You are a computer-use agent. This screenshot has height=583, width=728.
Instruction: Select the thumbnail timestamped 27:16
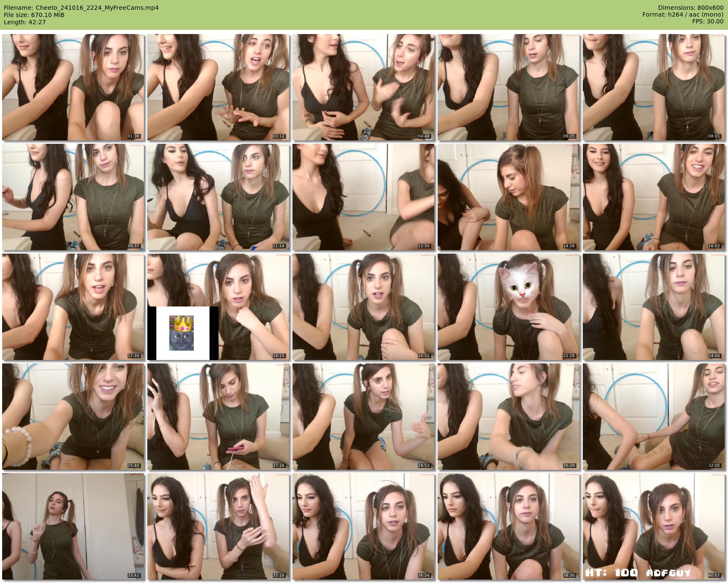click(218, 417)
